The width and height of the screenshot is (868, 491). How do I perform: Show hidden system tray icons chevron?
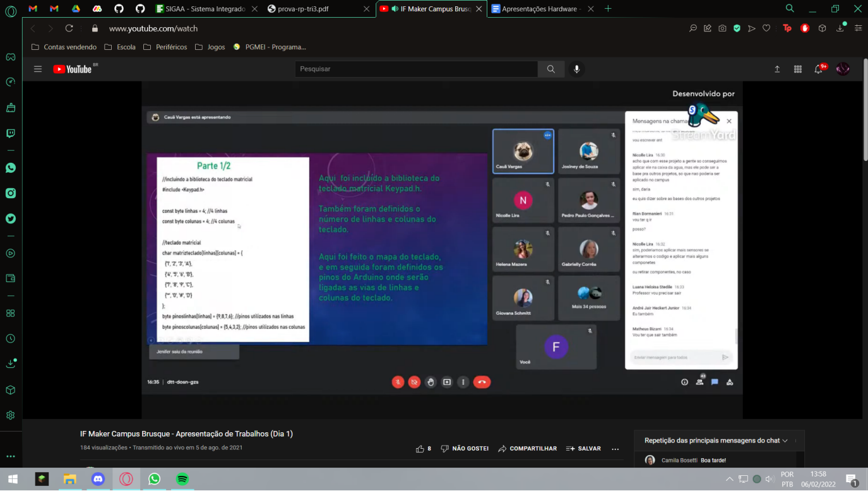pos(730,479)
